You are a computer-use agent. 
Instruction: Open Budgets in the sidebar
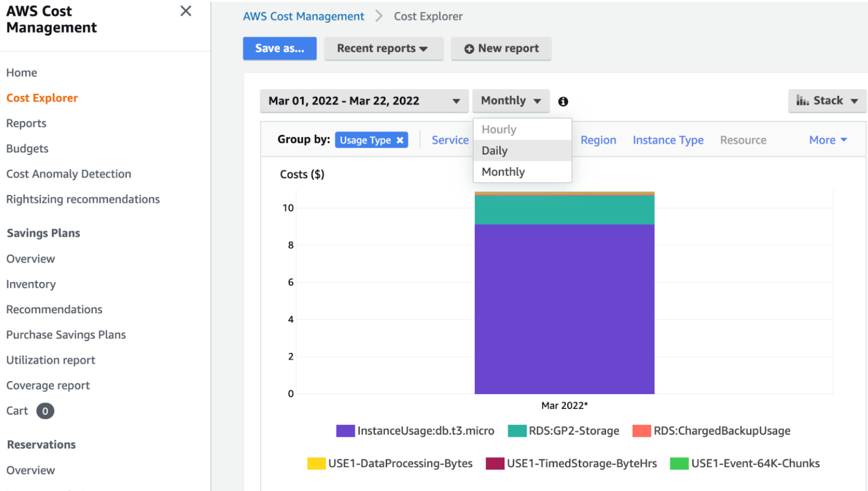click(x=27, y=148)
